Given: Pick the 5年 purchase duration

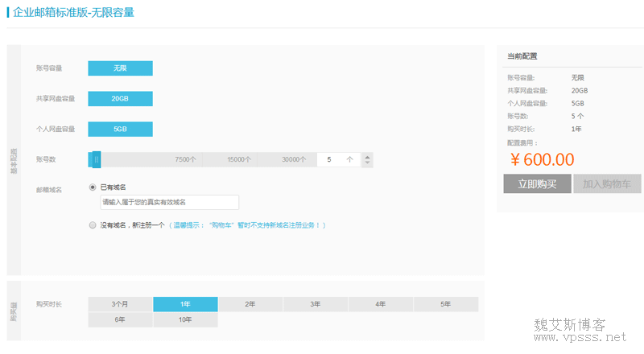Looking at the screenshot, I should 446,304.
